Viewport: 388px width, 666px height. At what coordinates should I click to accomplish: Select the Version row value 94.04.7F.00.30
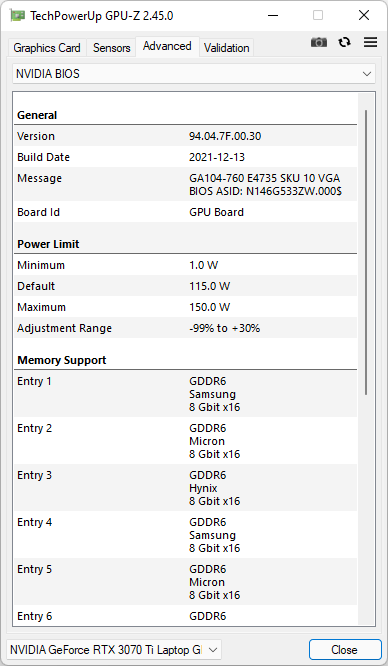tap(225, 136)
